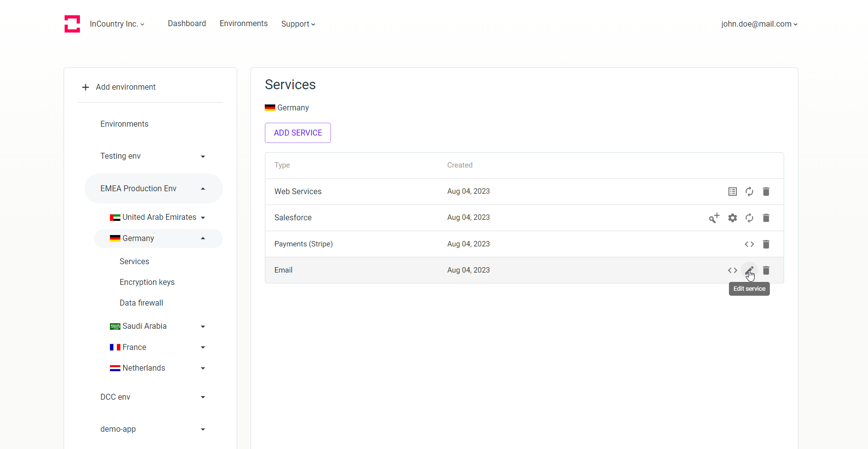Click the plus icon for Add environment
The image size is (868, 449).
click(85, 87)
